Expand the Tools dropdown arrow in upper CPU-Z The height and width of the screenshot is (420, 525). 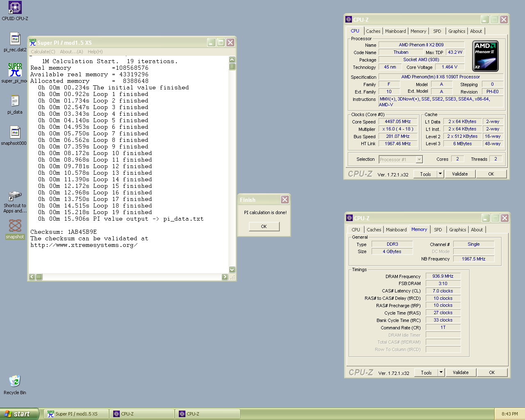(x=440, y=174)
